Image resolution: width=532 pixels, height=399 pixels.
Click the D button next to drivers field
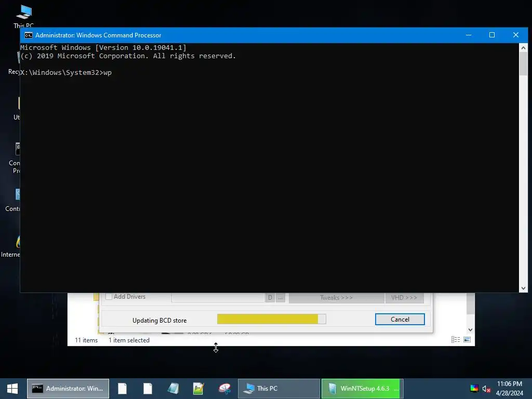click(x=270, y=298)
